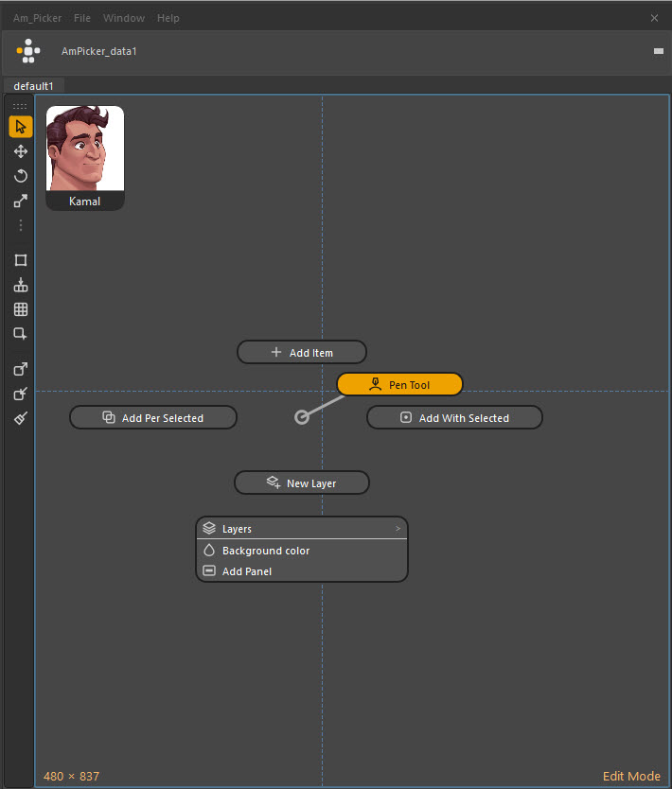Viewport: 672px width, 789px height.
Task: Click the 480 × 837 size readout
Action: pos(72,776)
